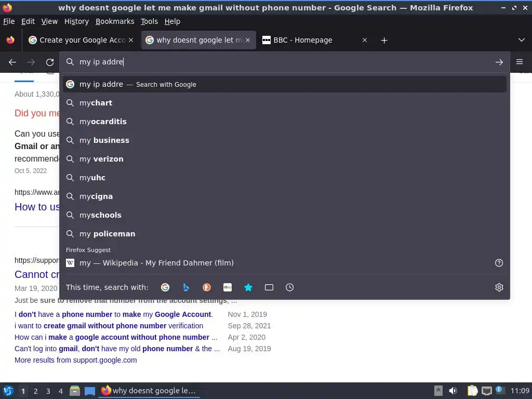532x399 pixels.
Task: Switch to virtual desktop 4
Action: click(x=61, y=391)
